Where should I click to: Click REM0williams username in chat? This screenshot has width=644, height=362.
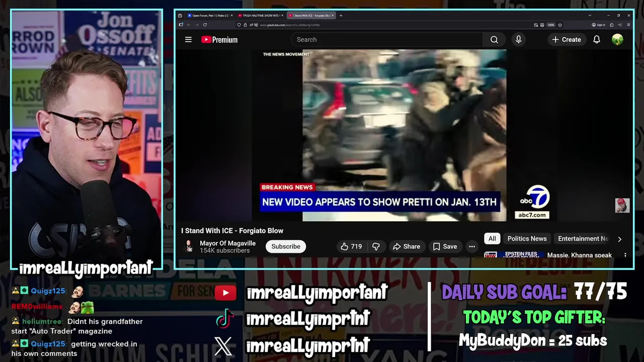[x=37, y=306]
